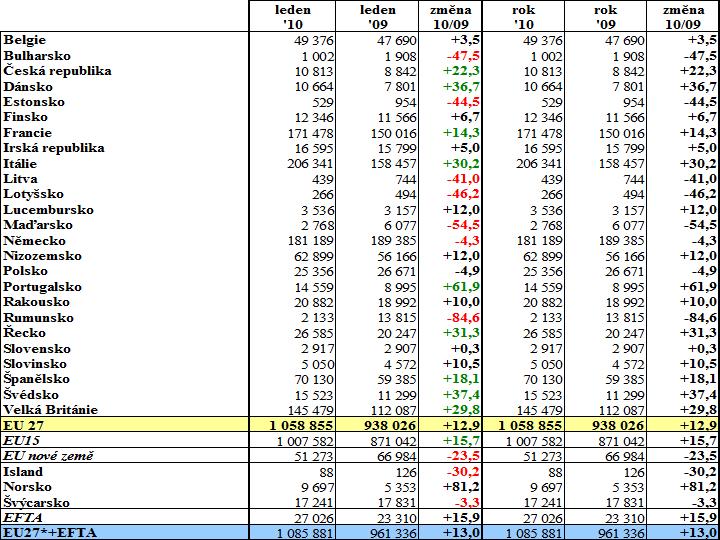The width and height of the screenshot is (720, 540).
Task: Click Itálie leden '09 value 158 457
Action: (394, 164)
